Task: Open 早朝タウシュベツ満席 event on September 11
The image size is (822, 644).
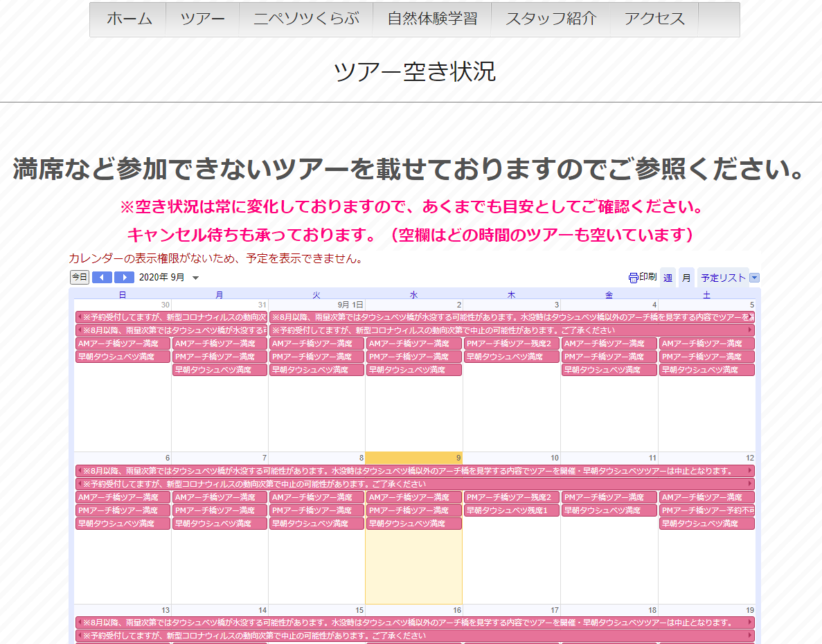Action: pyautogui.click(x=609, y=510)
